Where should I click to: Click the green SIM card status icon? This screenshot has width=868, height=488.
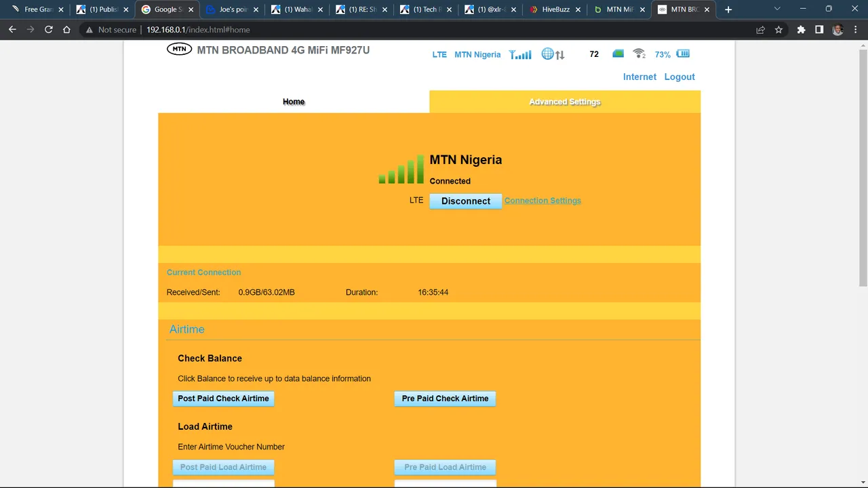click(x=618, y=54)
